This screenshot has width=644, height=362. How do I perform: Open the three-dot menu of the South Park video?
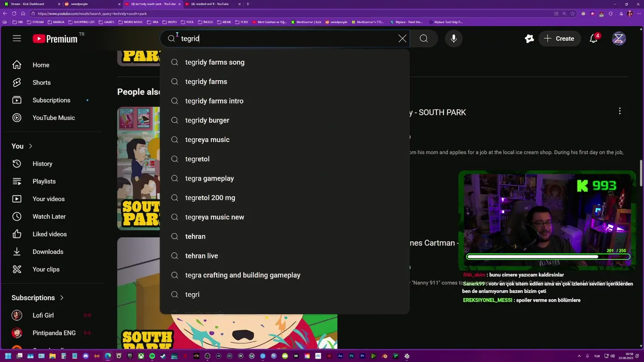(x=620, y=111)
